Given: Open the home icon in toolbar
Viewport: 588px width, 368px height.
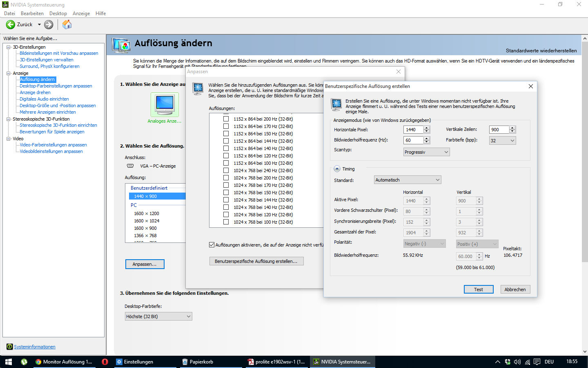Looking at the screenshot, I should [67, 25].
